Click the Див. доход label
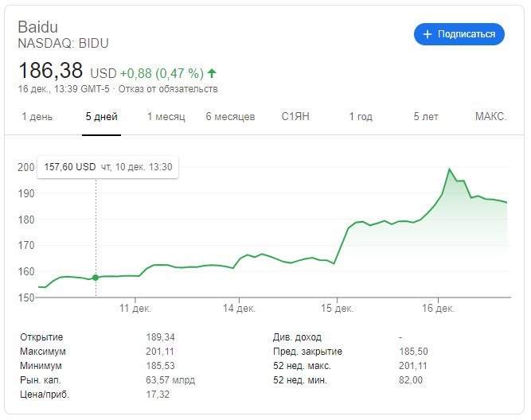Screen dimensions: 531x420 297,337
